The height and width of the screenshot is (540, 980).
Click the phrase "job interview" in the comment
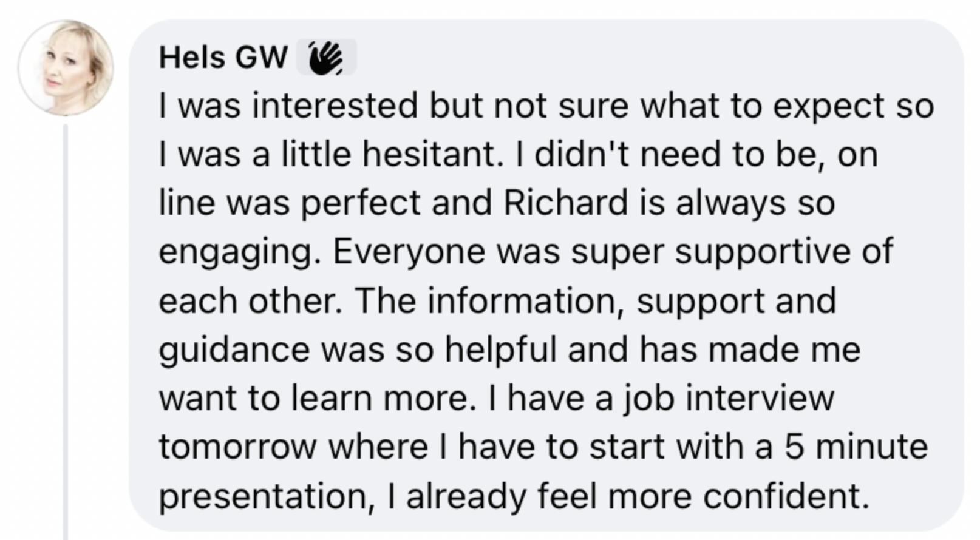pos(729,399)
